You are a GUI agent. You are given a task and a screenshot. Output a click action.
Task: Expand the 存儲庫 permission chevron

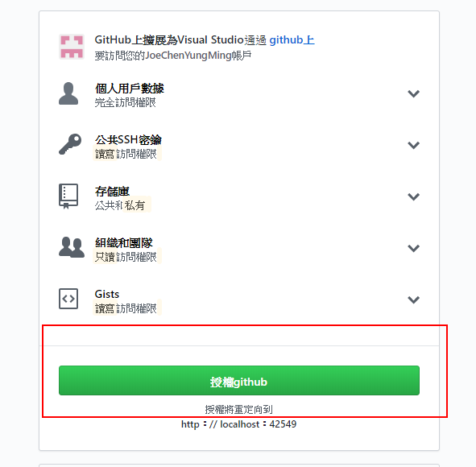pos(413,197)
